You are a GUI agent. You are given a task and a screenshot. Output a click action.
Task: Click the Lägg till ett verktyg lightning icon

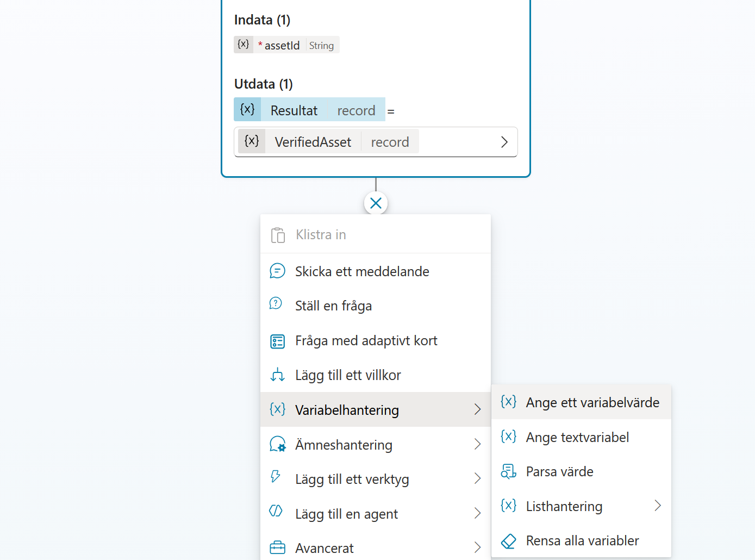276,477
